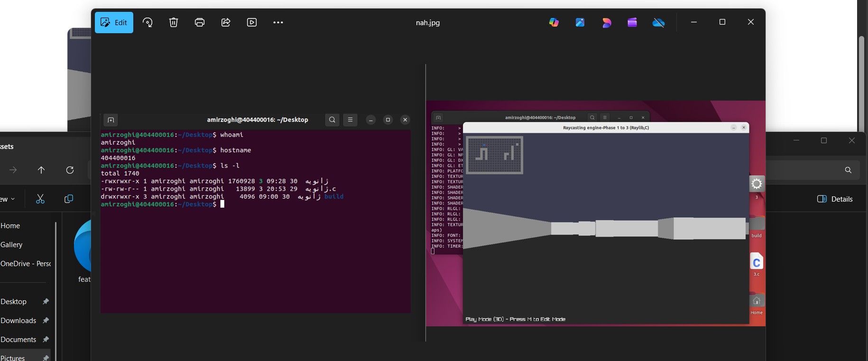Open Designer app icon in Photos toolbar
Screen dimensions: 868x361
pyautogui.click(x=606, y=22)
